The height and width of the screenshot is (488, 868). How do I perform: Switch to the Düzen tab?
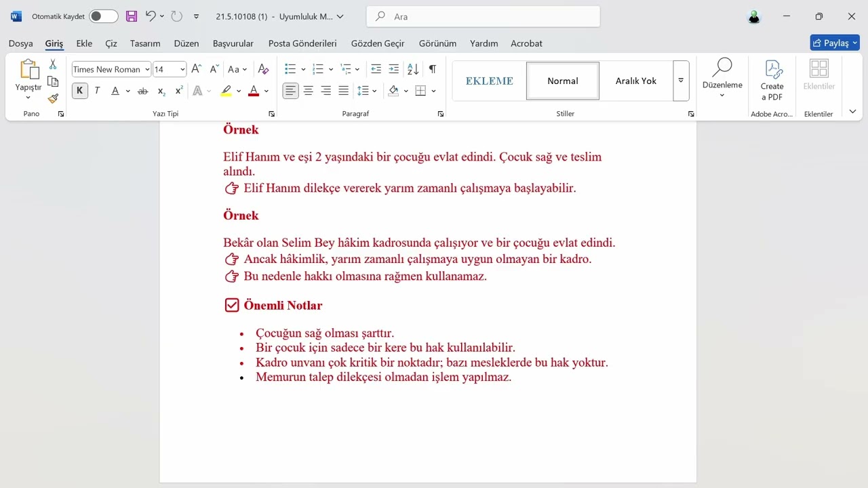[186, 43]
